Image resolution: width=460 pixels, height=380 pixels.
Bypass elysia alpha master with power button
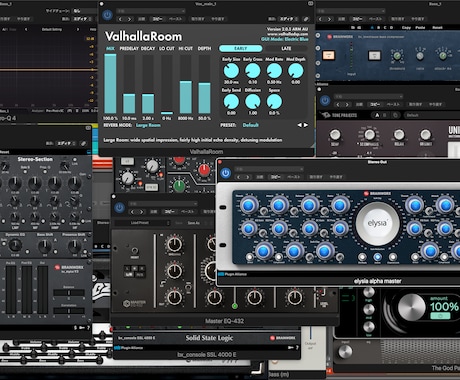[226, 173]
